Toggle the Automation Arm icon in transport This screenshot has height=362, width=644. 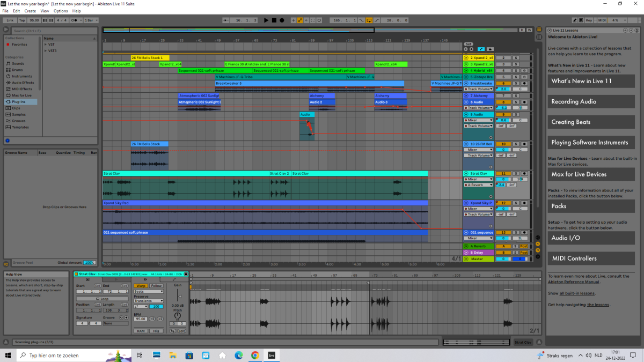pos(301,20)
